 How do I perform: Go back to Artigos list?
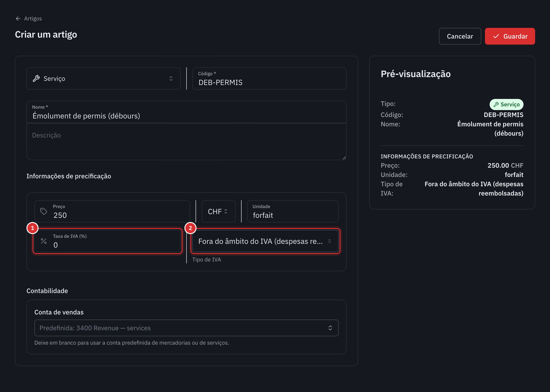coord(29,19)
